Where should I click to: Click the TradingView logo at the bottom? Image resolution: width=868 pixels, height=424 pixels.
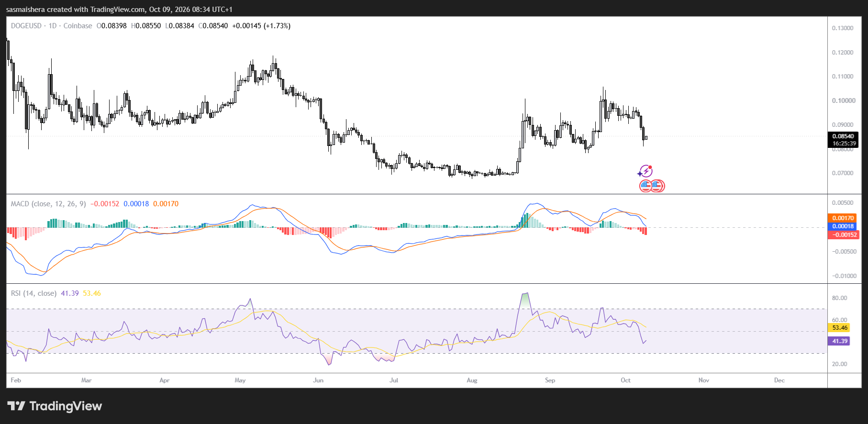pos(55,406)
